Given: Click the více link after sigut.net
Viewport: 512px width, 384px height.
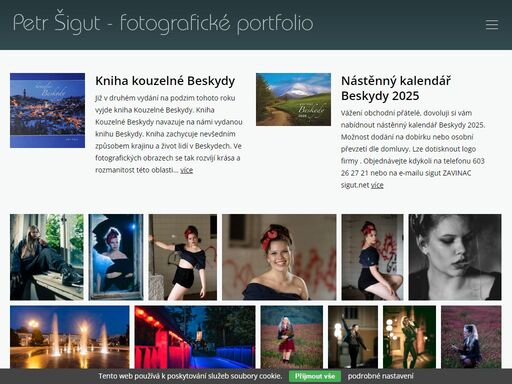Looking at the screenshot, I should (377, 185).
